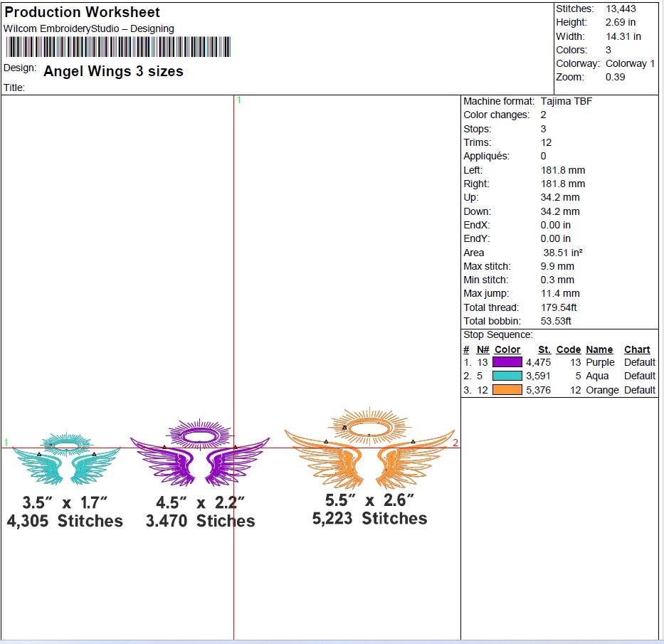Click the red '2' marker right of orange wings
664x644 pixels.
click(455, 443)
